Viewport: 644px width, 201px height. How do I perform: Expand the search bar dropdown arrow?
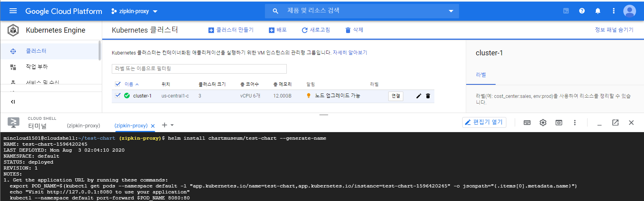click(x=451, y=11)
